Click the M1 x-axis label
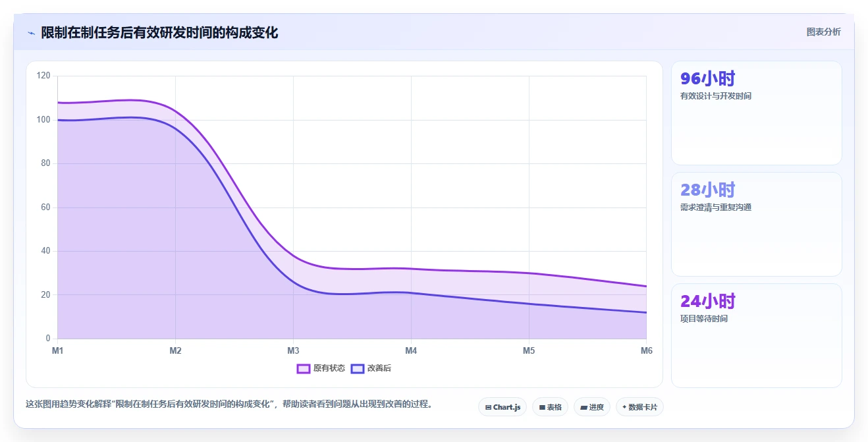 [58, 350]
